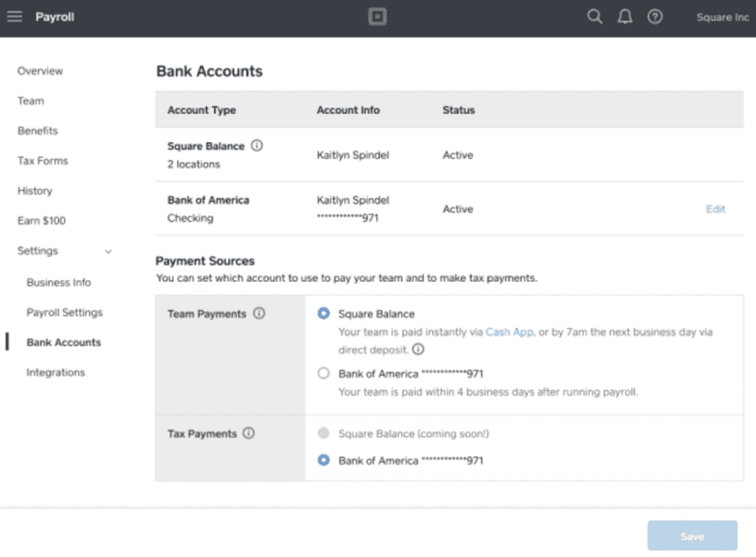Click the direct deposit info icon

pos(419,350)
